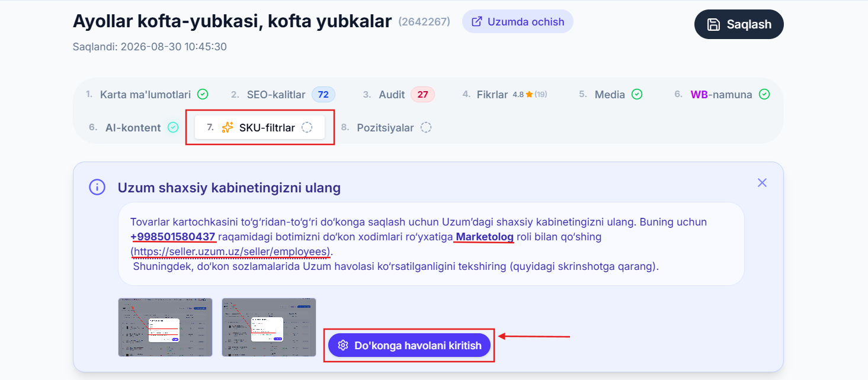Image resolution: width=868 pixels, height=380 pixels.
Task: Click the Do'konga havolani kiritish button
Action: tap(409, 345)
